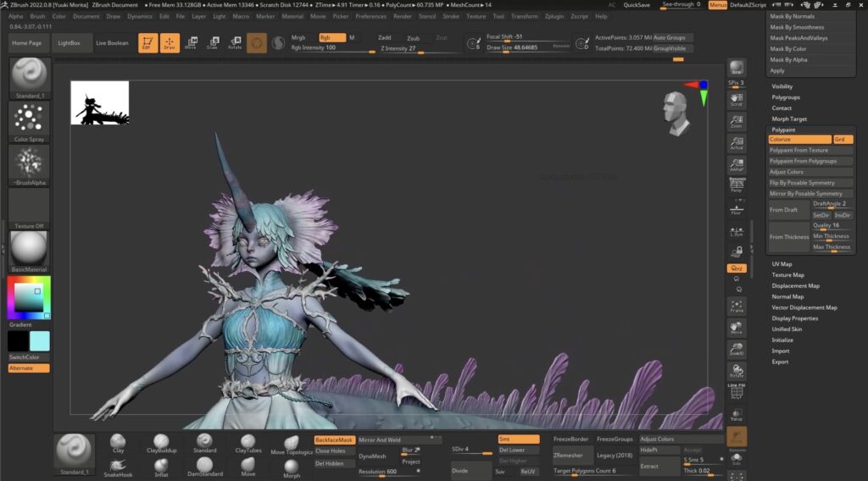The width and height of the screenshot is (868, 481).
Task: Toggle the Colorize option in Polypaint
Action: (x=799, y=139)
